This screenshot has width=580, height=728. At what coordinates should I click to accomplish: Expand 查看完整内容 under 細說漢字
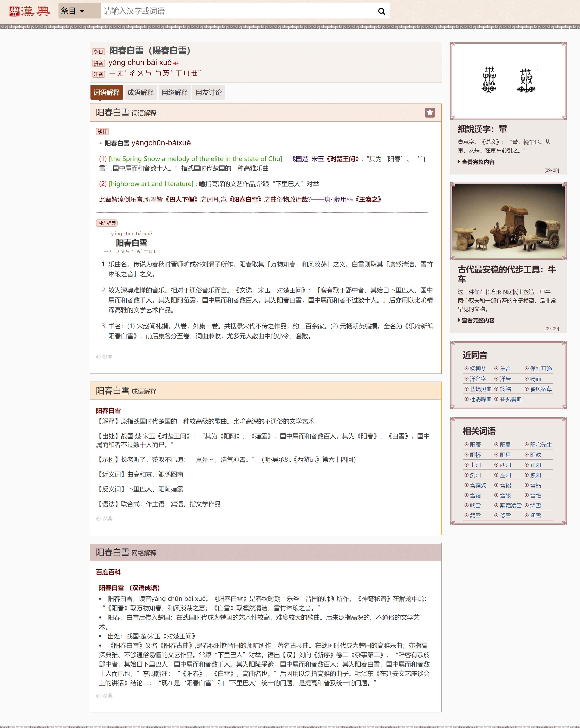point(477,162)
